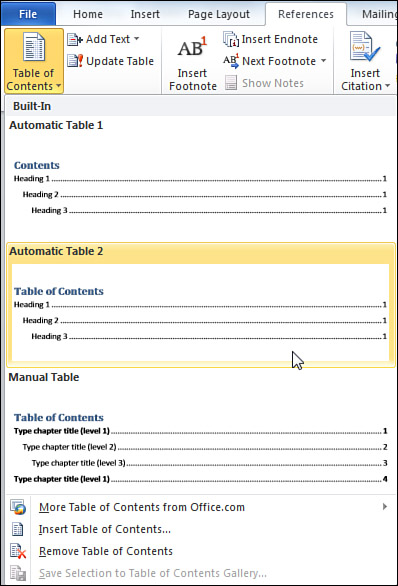
Task: Expand More Table of Contents submenu arrow
Action: coord(385,507)
